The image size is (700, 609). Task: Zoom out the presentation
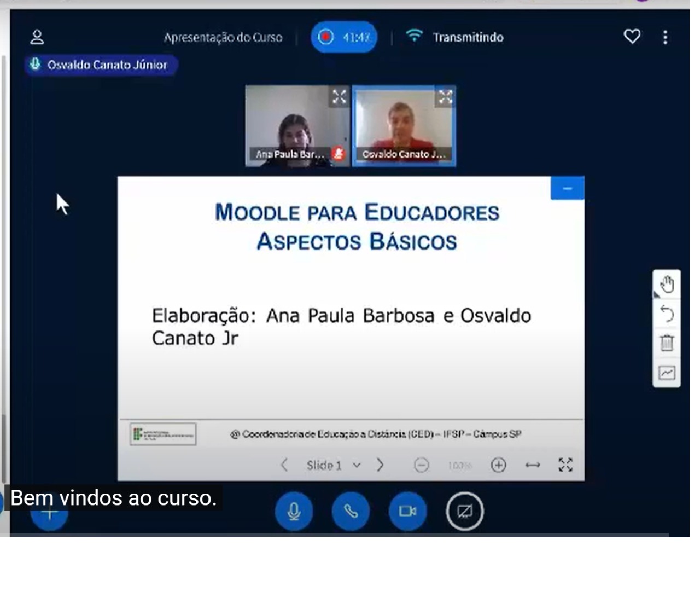pyautogui.click(x=421, y=465)
